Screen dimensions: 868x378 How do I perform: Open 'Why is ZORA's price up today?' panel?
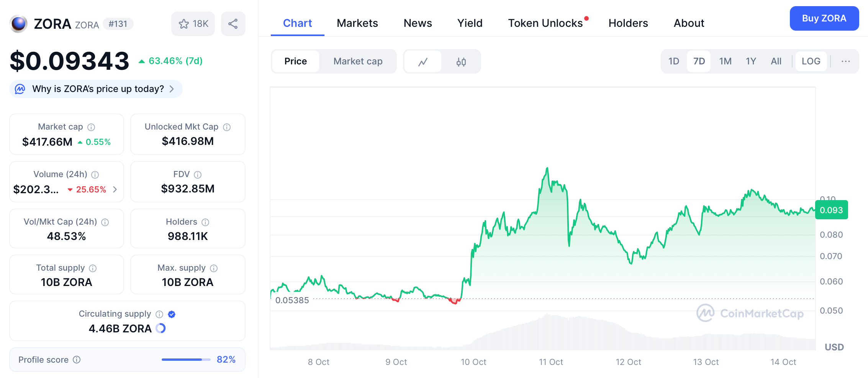click(x=95, y=89)
